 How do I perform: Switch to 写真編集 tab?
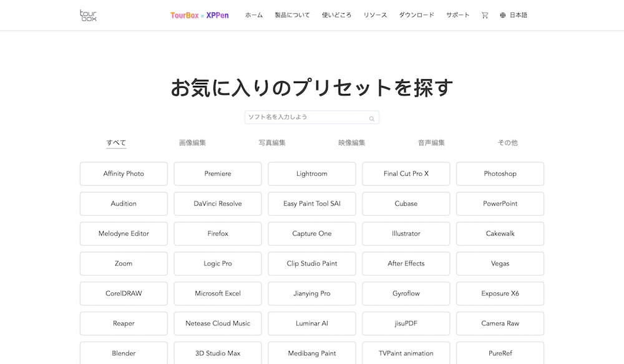pyautogui.click(x=272, y=143)
